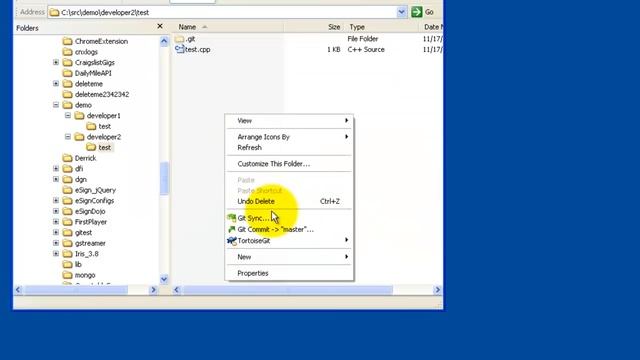Image resolution: width=640 pixels, height=360 pixels.
Task: Click the Go button label
Action: click(x=429, y=12)
